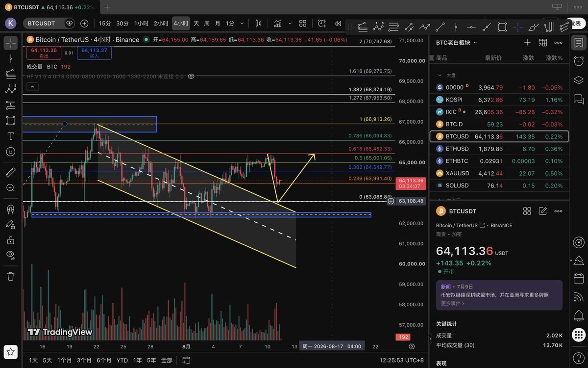Select the Text tool in left toolbar
This screenshot has height=368, width=588.
tap(11, 136)
